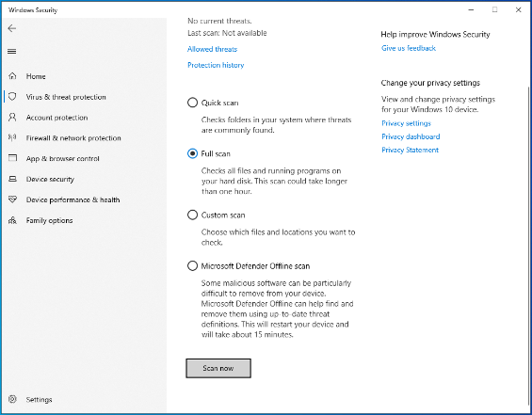Image resolution: width=532 pixels, height=415 pixels.
Task: Click the back arrow icon
Action: 12,28
